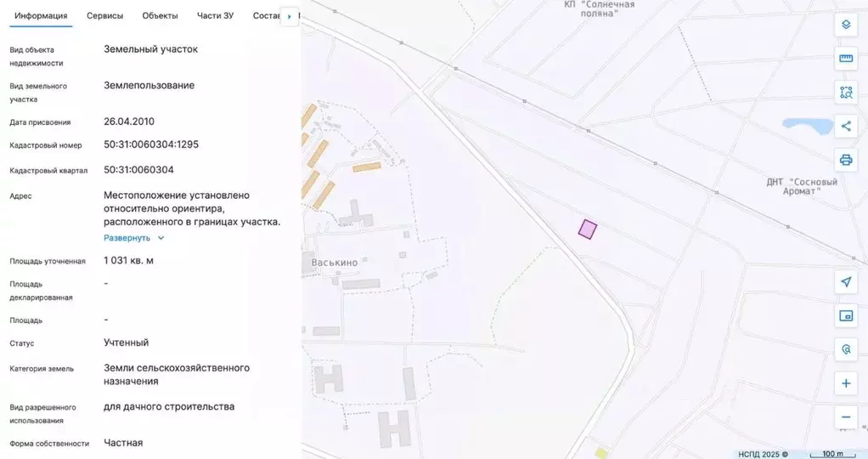This screenshot has height=459, width=868.
Task: Toggle the overview mini-map icon
Action: 846,316
